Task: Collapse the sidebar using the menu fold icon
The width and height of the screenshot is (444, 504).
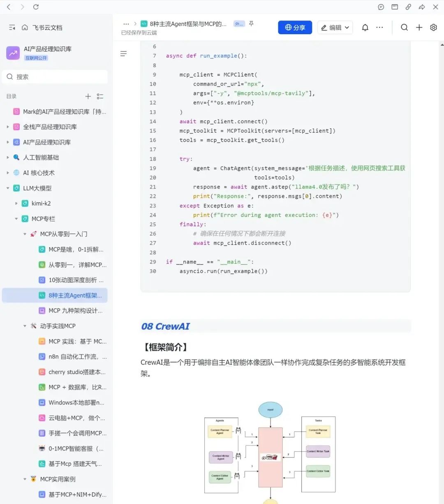Action: point(12,28)
